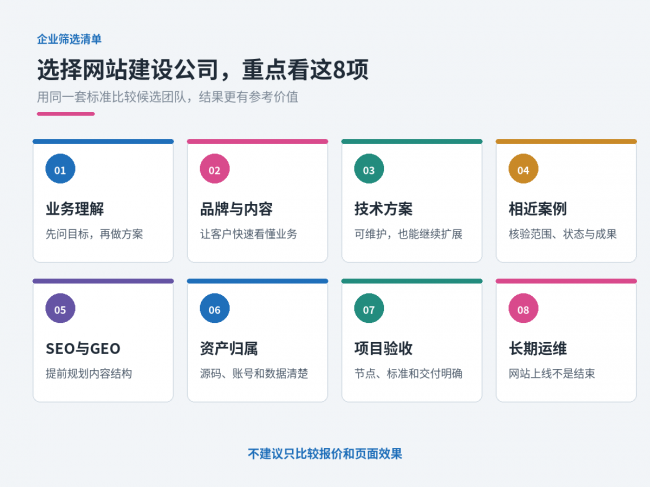Click the blue 01 number badge
Image resolution: width=650 pixels, height=487 pixels.
60,169
